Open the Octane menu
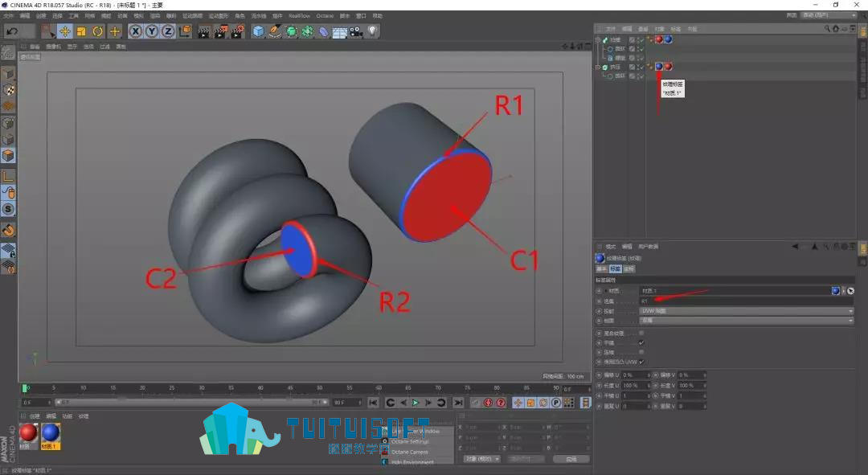This screenshot has height=475, width=868. pos(325,16)
